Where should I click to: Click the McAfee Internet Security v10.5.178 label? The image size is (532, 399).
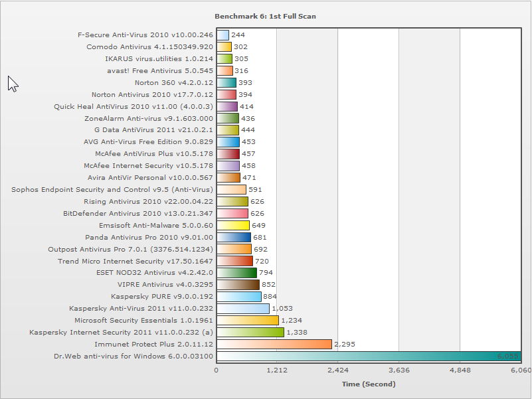click(x=149, y=165)
